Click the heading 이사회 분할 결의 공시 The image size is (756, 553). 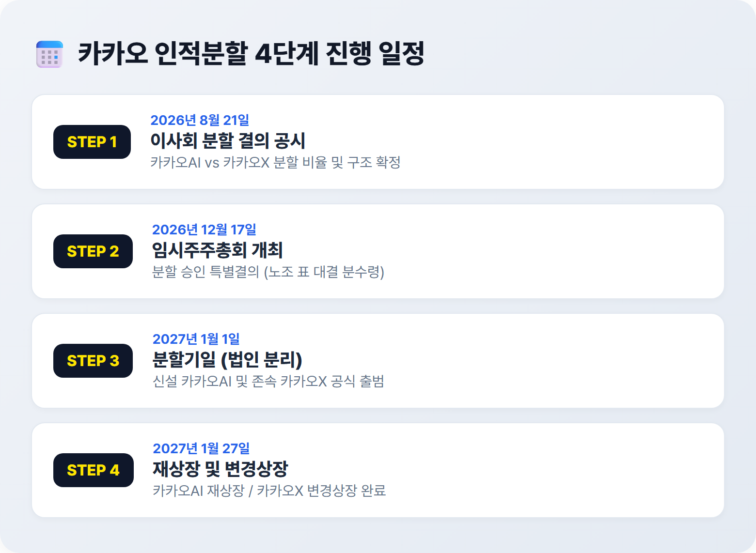[228, 141]
